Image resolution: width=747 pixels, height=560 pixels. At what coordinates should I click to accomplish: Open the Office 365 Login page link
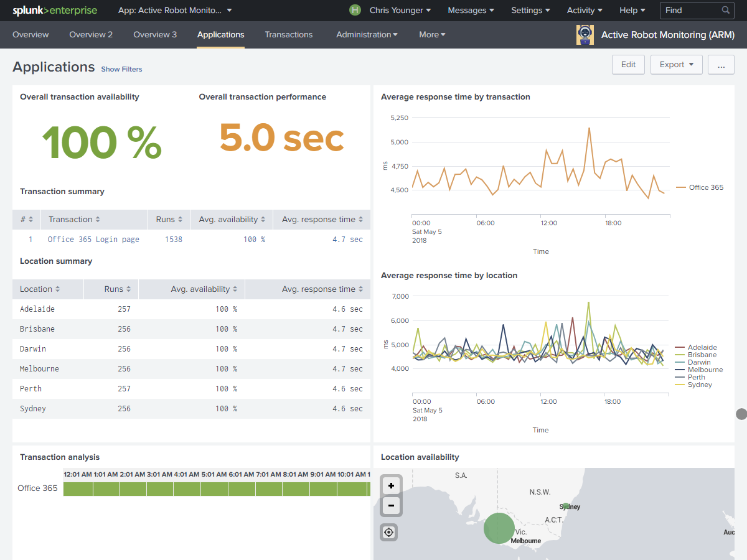click(93, 240)
